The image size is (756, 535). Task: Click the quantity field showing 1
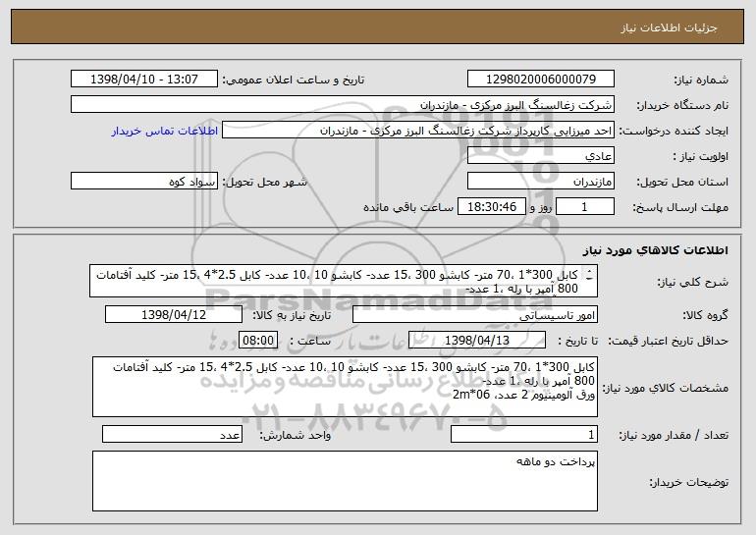[x=524, y=434]
